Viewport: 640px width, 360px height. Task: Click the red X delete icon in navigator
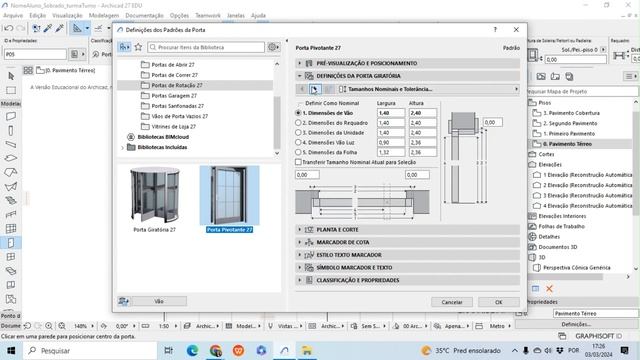549,289
